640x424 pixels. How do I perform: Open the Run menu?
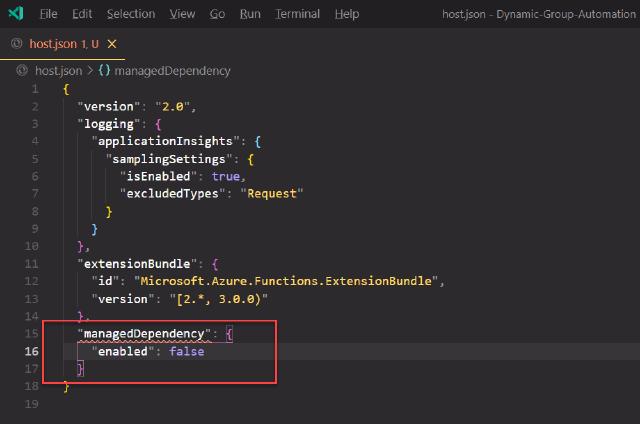coord(250,14)
